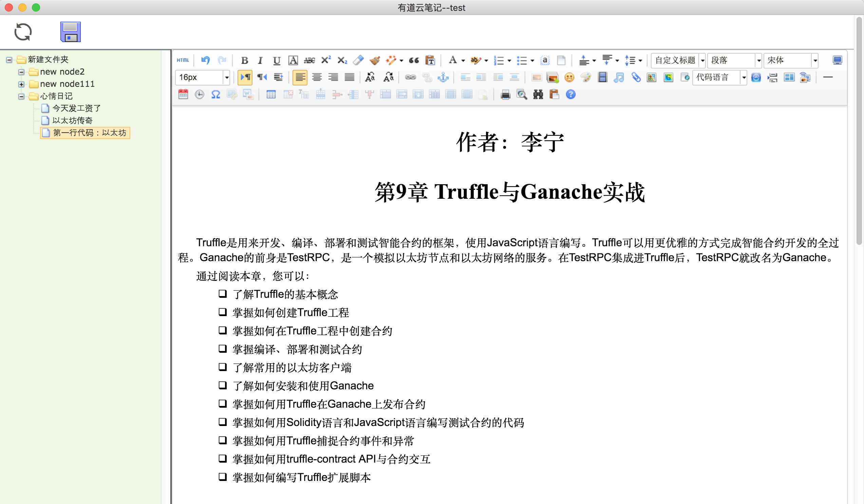Open the scrawl paint palette

tap(586, 77)
